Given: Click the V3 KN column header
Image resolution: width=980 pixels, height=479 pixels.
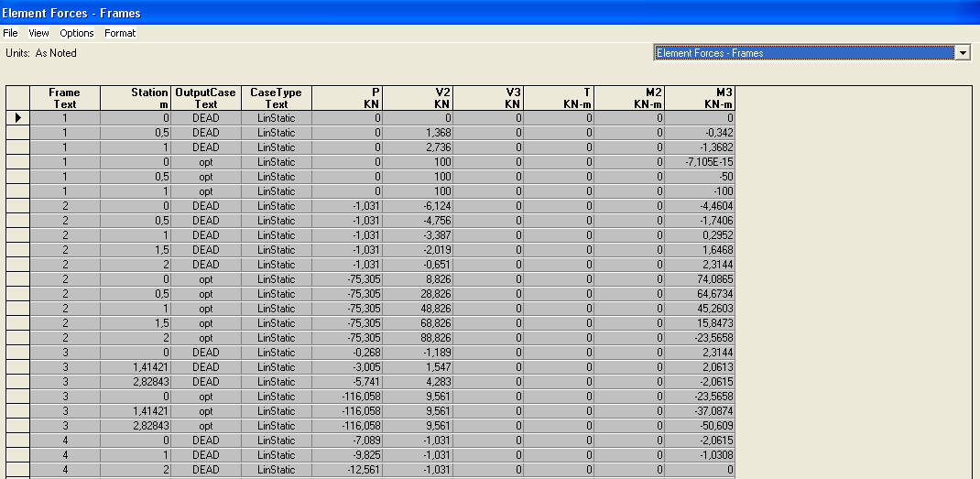Looking at the screenshot, I should (489, 98).
